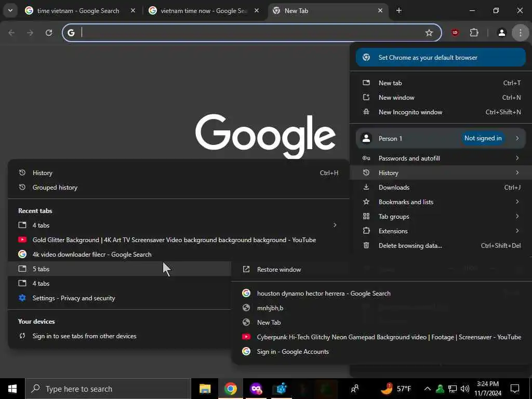The width and height of the screenshot is (532, 399).
Task: Reopen the 'mnhjbh,b' tab
Action: click(382, 308)
